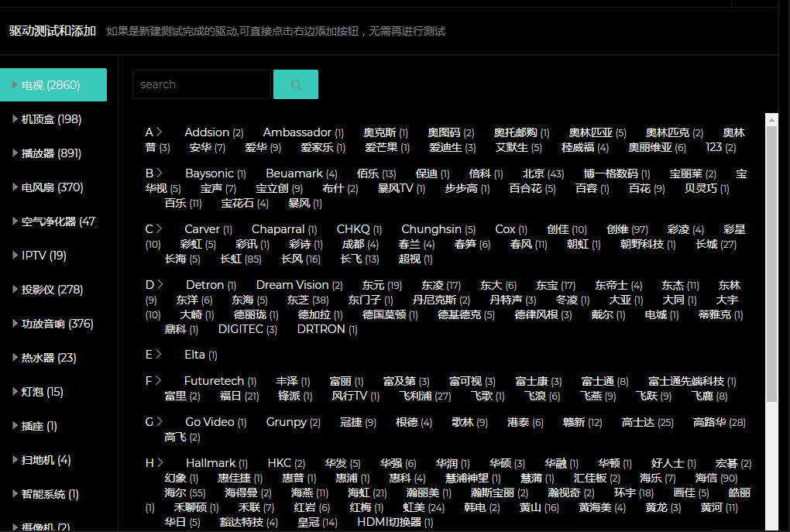Choose the Futuretech (1) brand
The width and height of the screenshot is (790, 532).
(220, 381)
